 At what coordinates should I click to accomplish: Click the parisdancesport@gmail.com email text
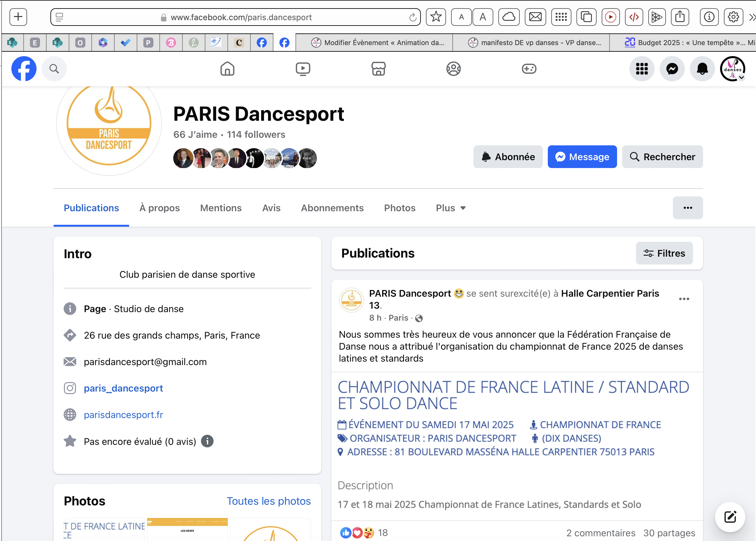145,362
